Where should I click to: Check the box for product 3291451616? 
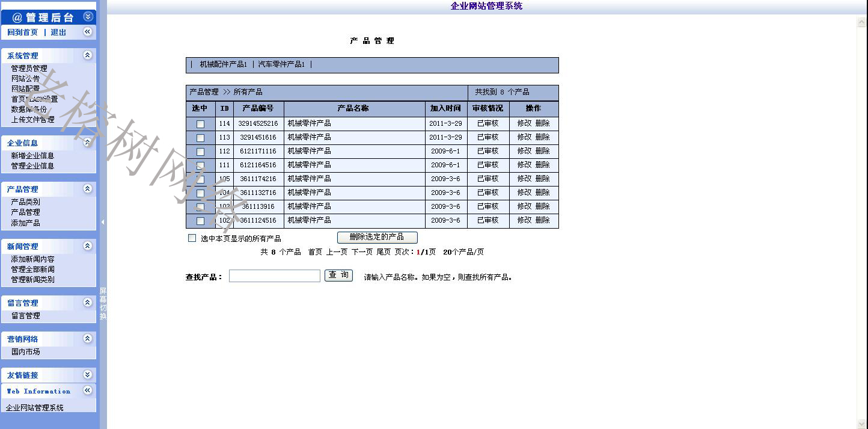200,138
